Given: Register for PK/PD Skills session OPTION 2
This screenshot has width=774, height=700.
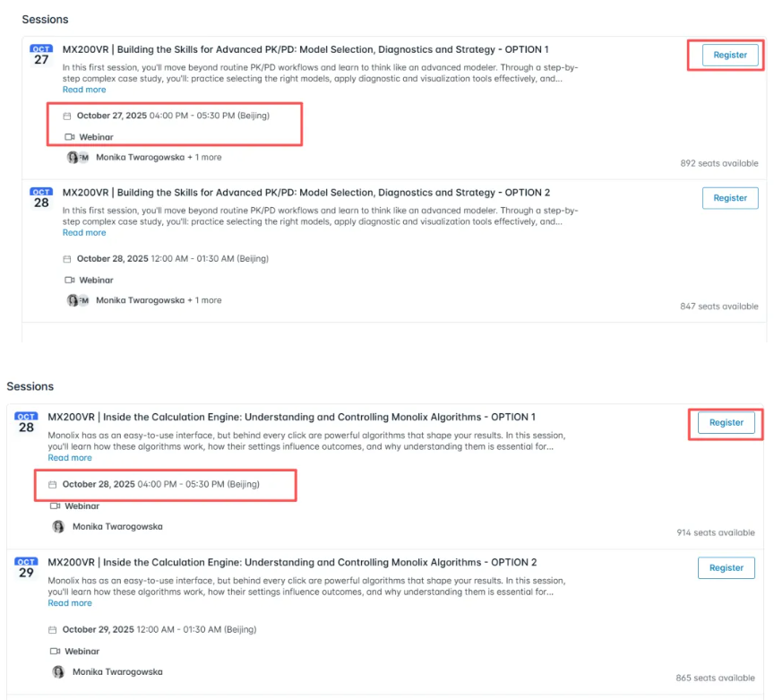Looking at the screenshot, I should [730, 198].
